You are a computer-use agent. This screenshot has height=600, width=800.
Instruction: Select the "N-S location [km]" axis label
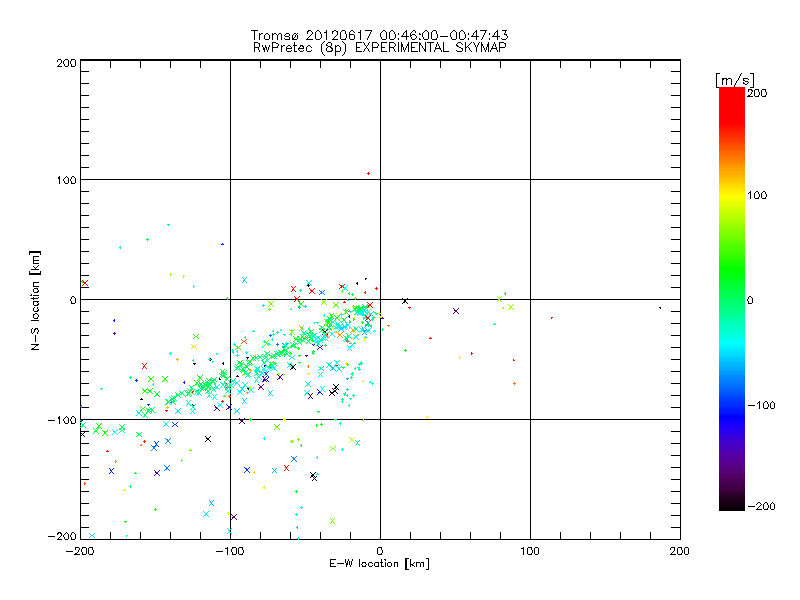(x=35, y=300)
